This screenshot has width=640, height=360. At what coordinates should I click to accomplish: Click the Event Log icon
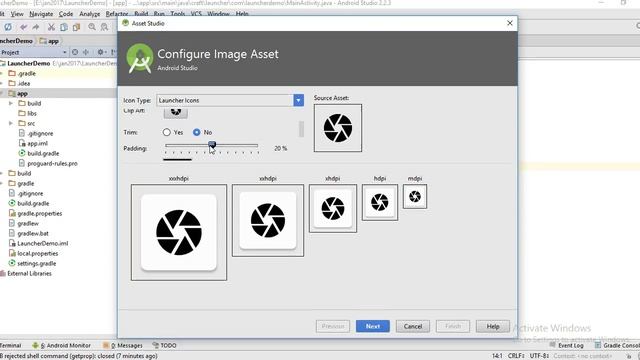point(553,345)
